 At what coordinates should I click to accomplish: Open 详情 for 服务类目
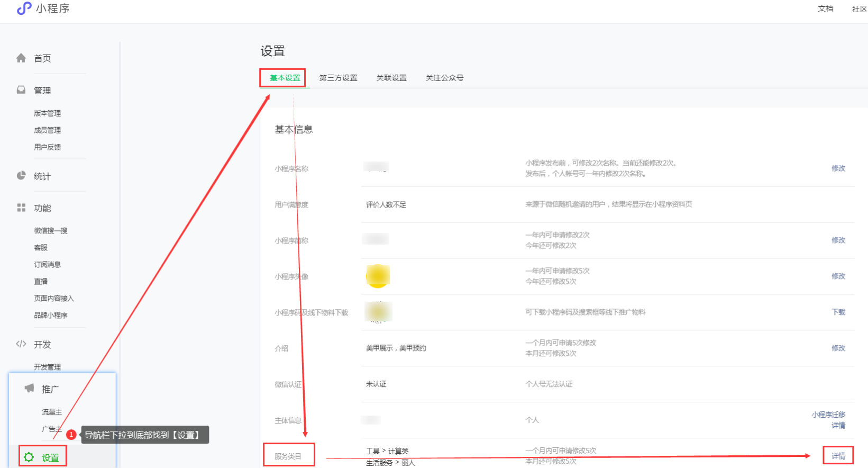click(838, 456)
